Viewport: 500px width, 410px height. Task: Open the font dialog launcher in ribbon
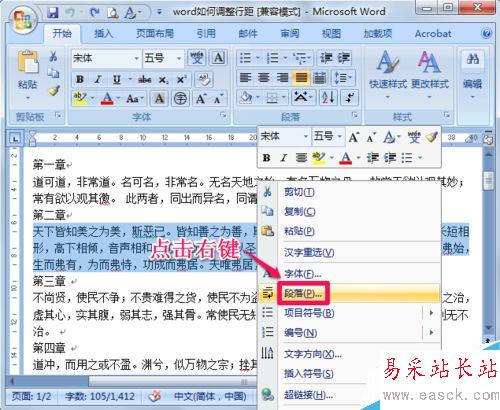pyautogui.click(x=223, y=115)
